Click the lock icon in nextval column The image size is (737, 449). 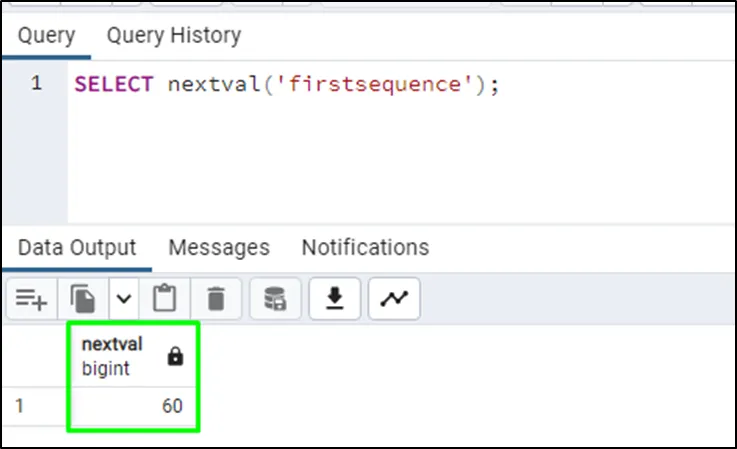tap(175, 357)
